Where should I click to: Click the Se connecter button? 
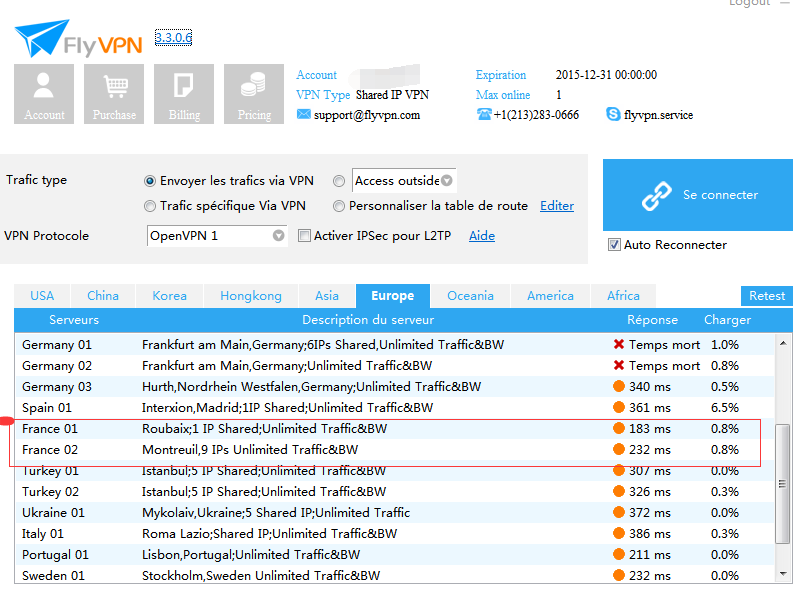click(x=698, y=195)
